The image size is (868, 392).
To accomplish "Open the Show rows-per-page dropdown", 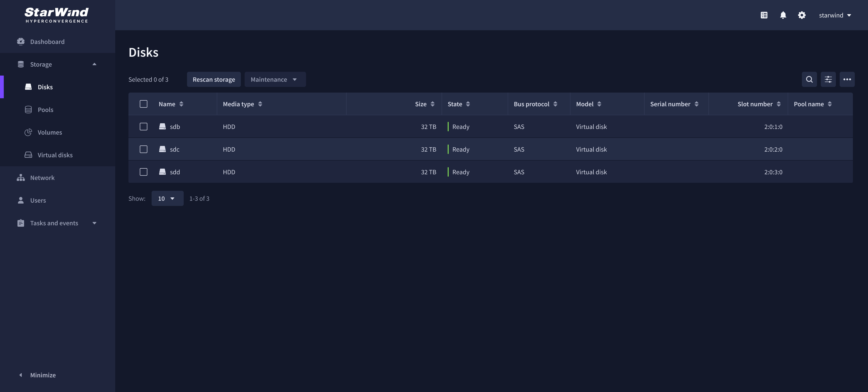I will pos(167,198).
